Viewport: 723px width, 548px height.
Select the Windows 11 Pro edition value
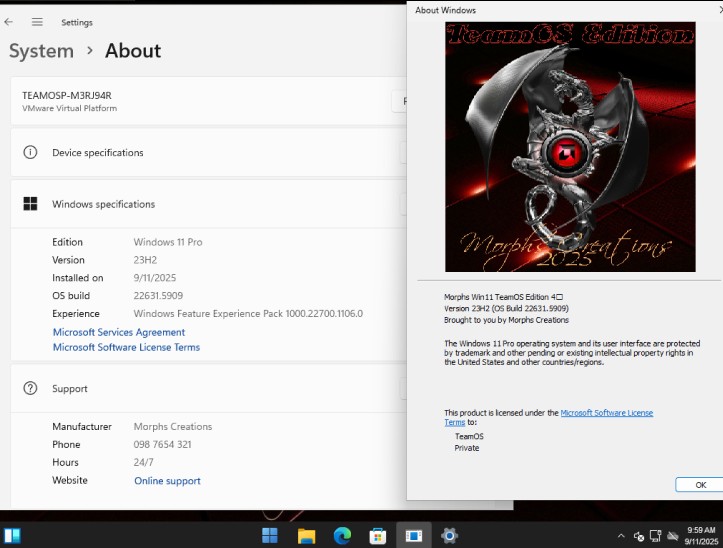coord(168,242)
